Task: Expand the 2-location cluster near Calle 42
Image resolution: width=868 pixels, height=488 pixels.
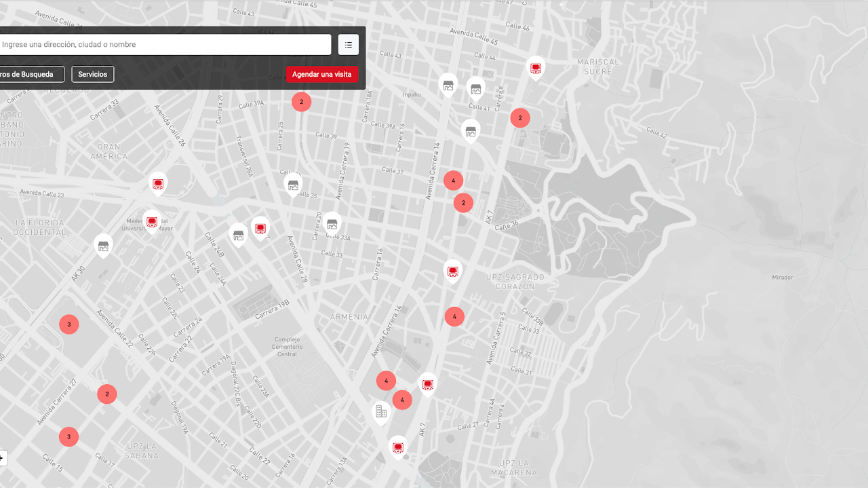Action: 519,117
